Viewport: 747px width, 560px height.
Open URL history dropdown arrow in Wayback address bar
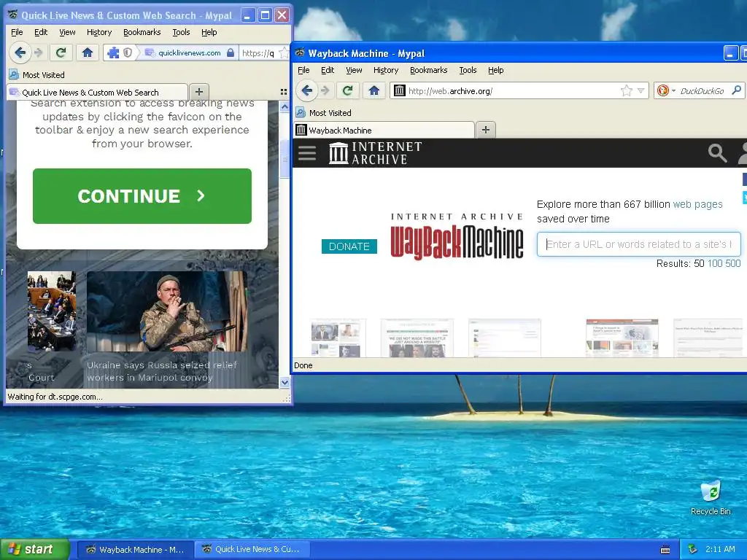(x=640, y=90)
